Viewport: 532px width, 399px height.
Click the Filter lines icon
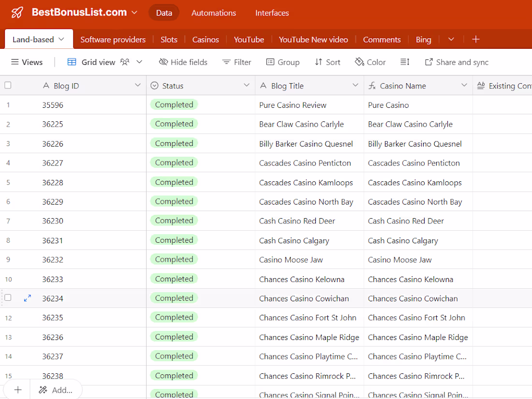[226, 62]
